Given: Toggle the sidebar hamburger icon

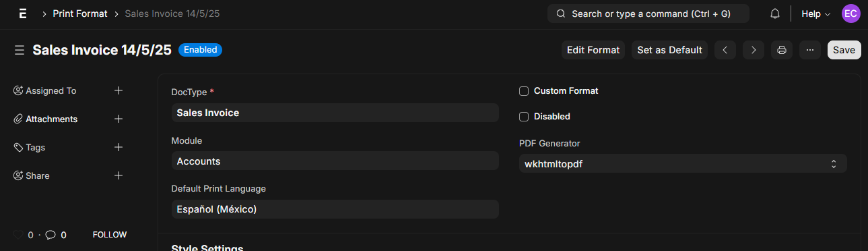Looking at the screenshot, I should (20, 50).
